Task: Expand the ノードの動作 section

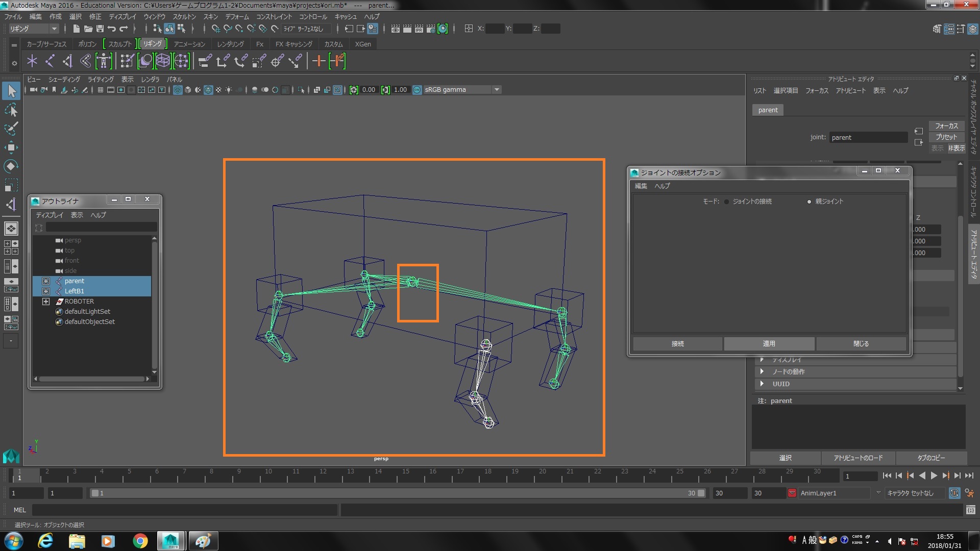Action: tap(762, 371)
